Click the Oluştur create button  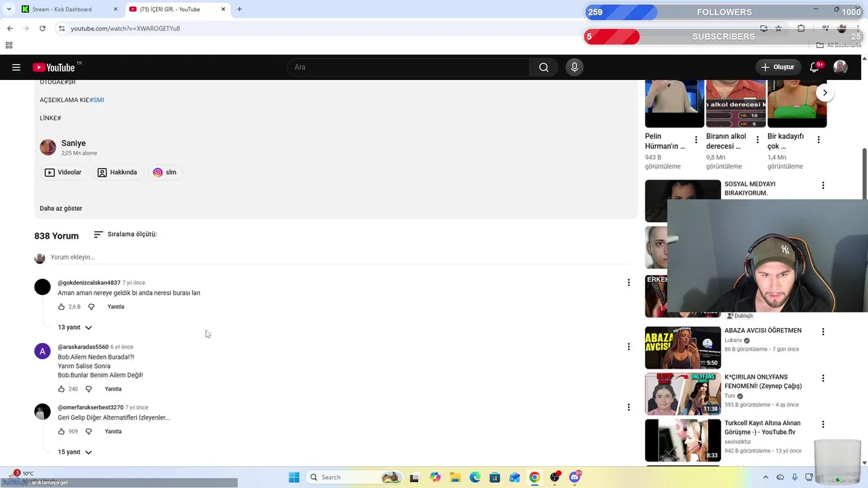(778, 67)
